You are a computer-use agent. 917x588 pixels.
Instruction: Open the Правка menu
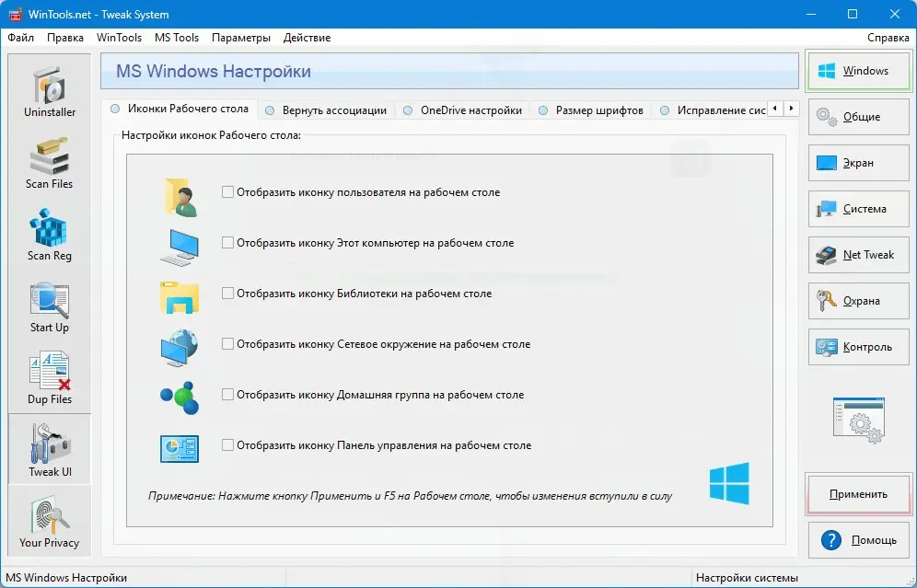[x=65, y=38]
